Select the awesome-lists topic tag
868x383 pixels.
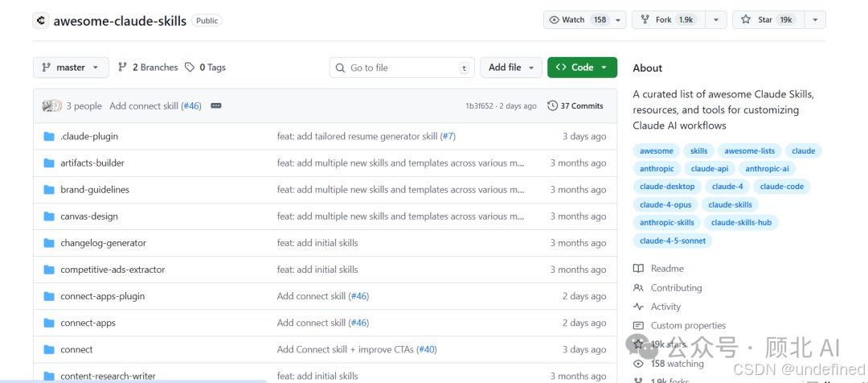tap(750, 150)
